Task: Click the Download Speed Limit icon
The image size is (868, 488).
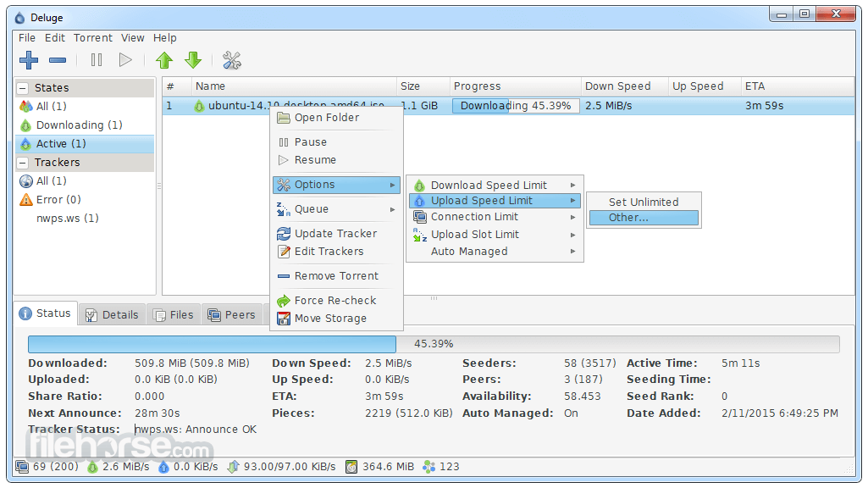Action: click(x=420, y=185)
